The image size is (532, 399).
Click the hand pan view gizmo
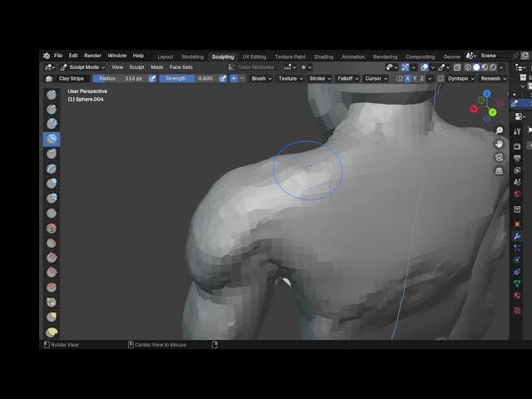(x=499, y=144)
